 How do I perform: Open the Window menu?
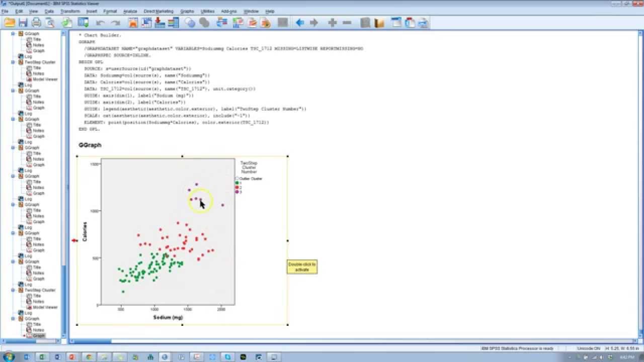251,11
